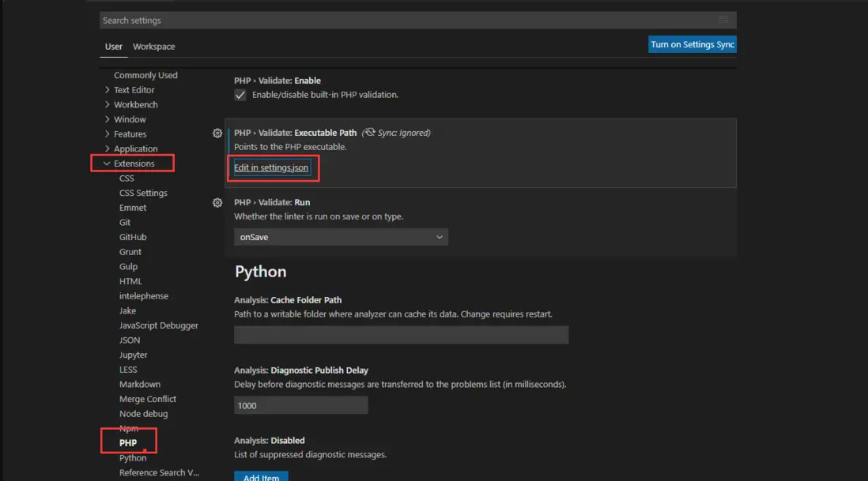Select Emmet extension settings
Viewport: 868px width, 481px height.
(x=133, y=208)
